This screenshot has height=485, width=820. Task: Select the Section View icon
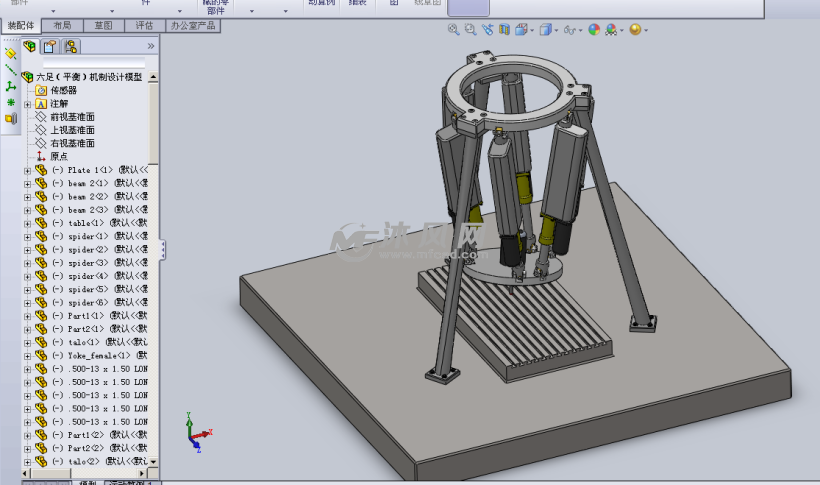pos(504,30)
